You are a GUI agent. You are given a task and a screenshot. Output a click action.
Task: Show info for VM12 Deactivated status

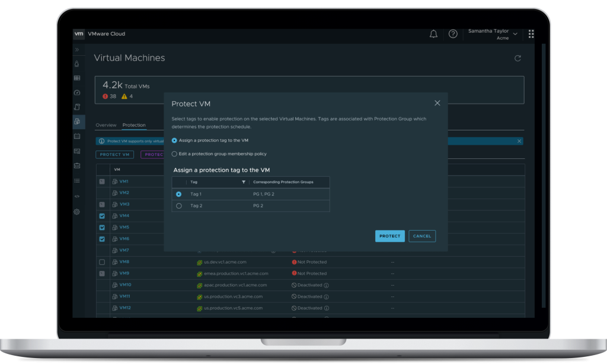pos(327,309)
